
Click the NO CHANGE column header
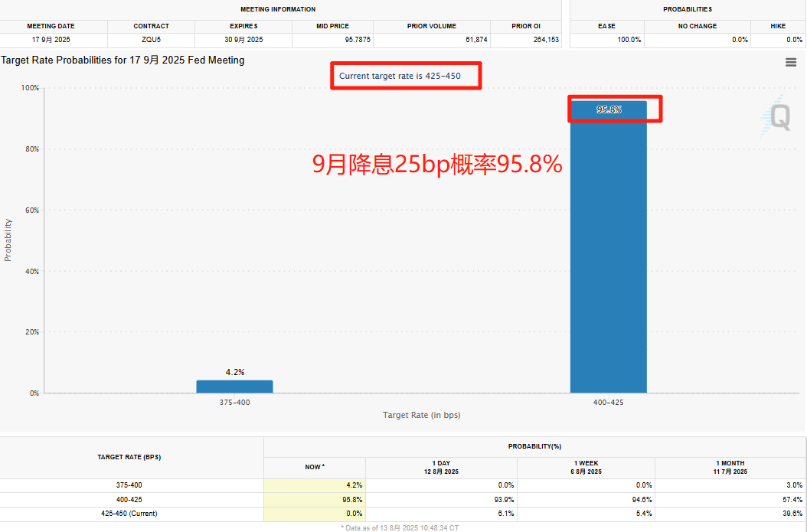point(698,26)
